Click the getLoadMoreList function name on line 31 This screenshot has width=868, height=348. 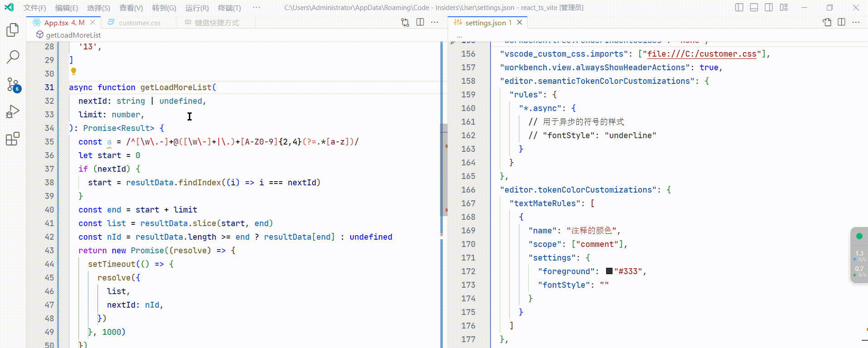pos(176,87)
